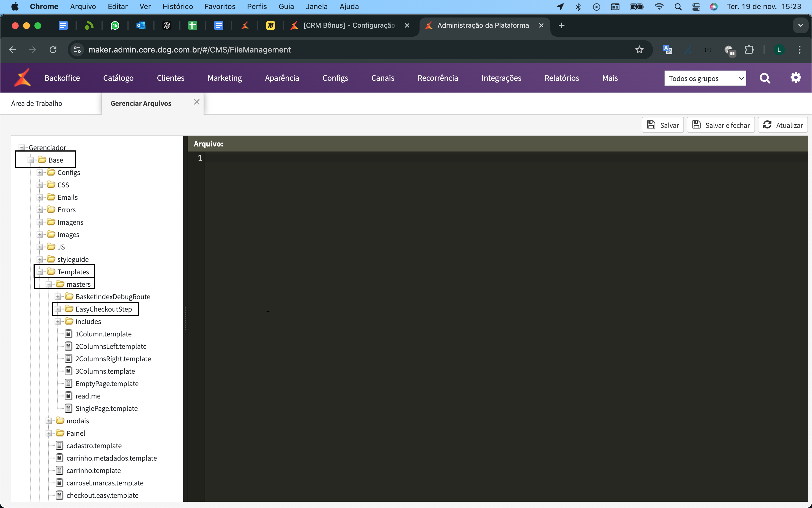Select the 3Columns.template file
The image size is (812, 508).
105,371
